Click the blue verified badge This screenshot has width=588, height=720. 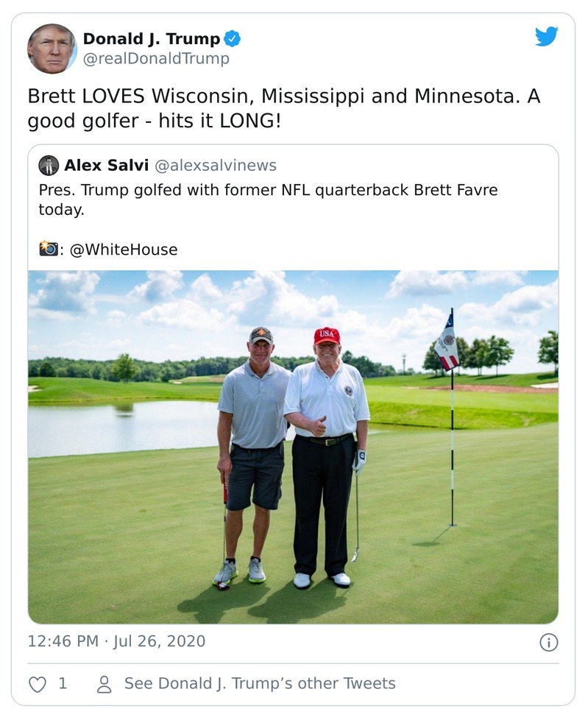click(x=233, y=39)
